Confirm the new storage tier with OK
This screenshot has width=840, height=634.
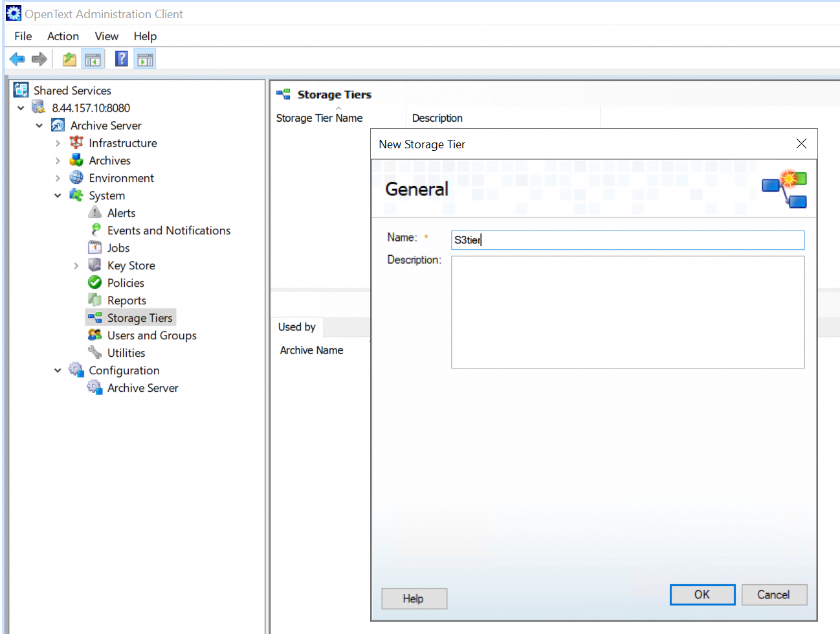pos(702,594)
